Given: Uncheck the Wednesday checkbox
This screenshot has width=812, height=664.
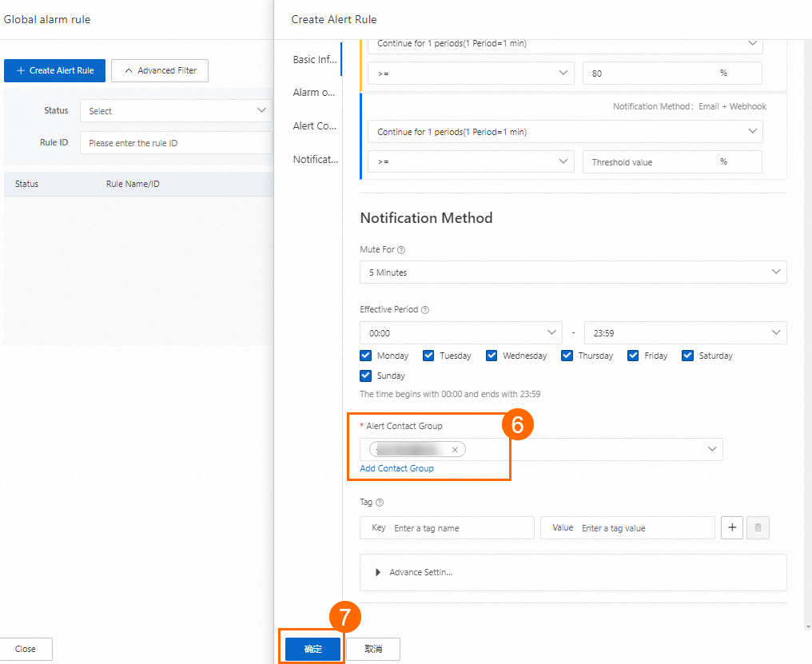Looking at the screenshot, I should (x=492, y=356).
